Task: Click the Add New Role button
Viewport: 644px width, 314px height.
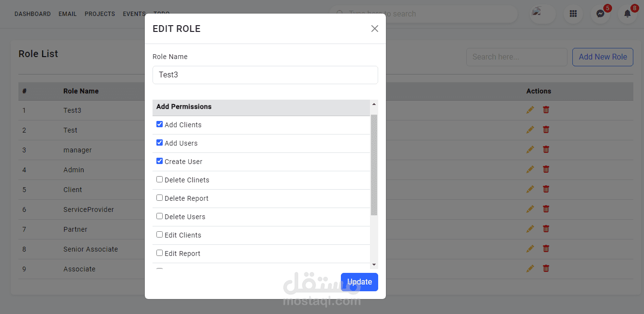Action: coord(602,57)
